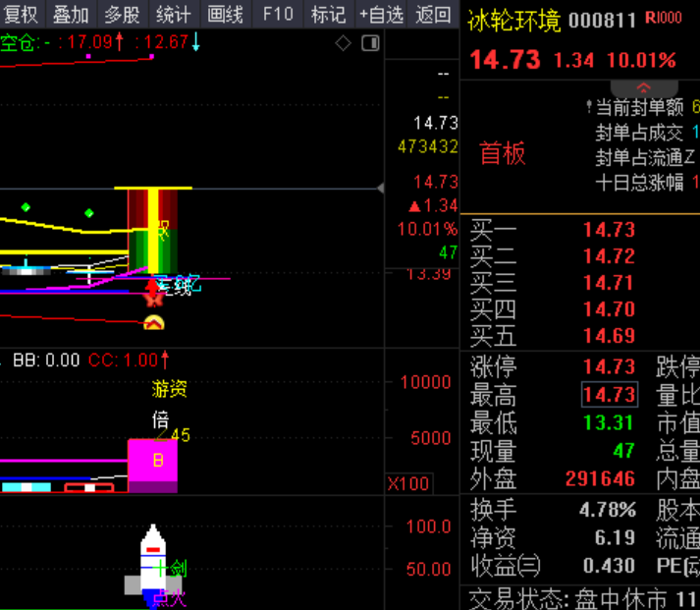Click 买四 price 14.70
The height and width of the screenshot is (610, 700).
pos(610,309)
